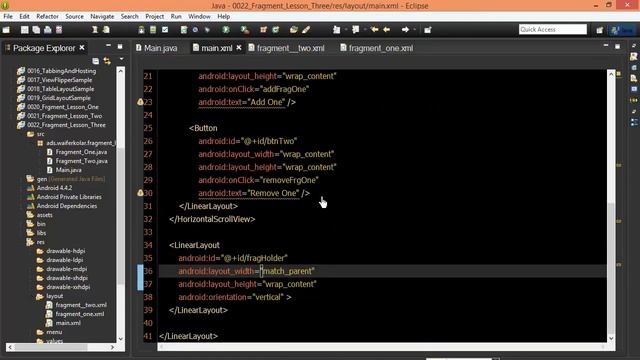The height and width of the screenshot is (360, 640).
Task: Click the Save All toolbar icon
Action: point(36,30)
